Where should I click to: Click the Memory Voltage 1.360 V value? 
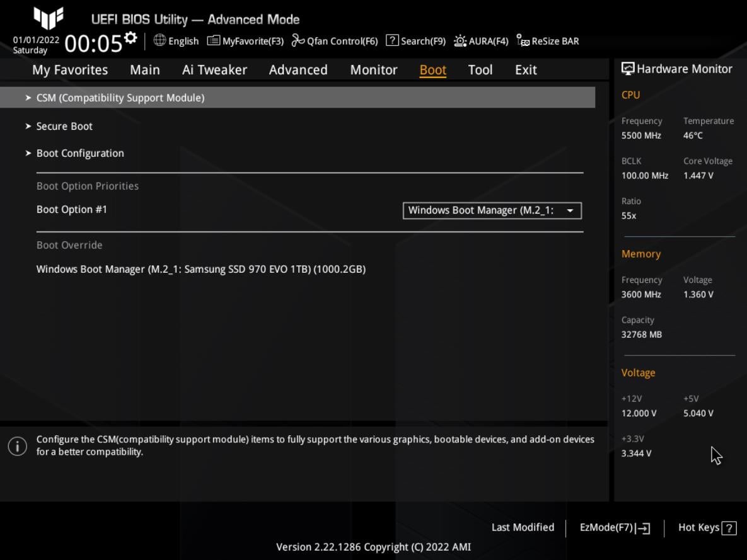(x=698, y=295)
